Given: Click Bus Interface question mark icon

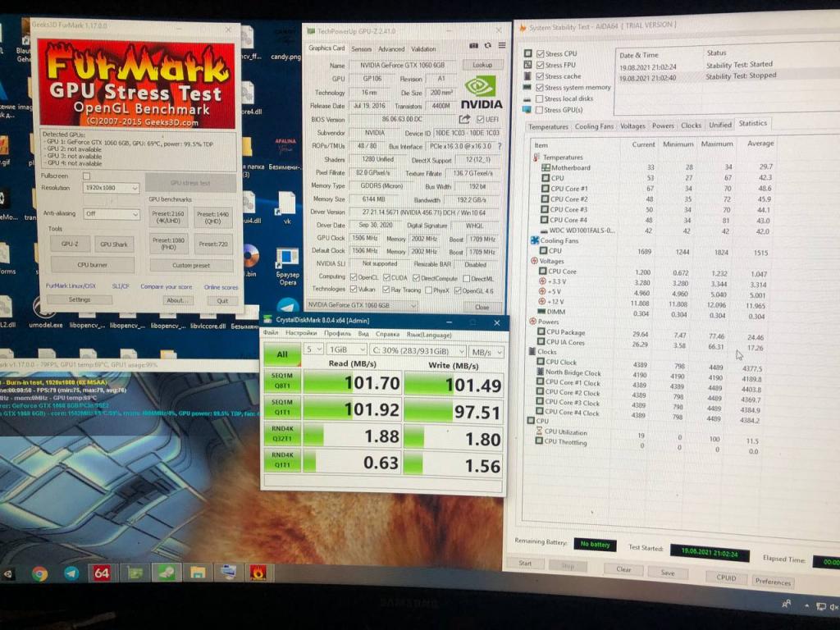Looking at the screenshot, I should pos(500,146).
